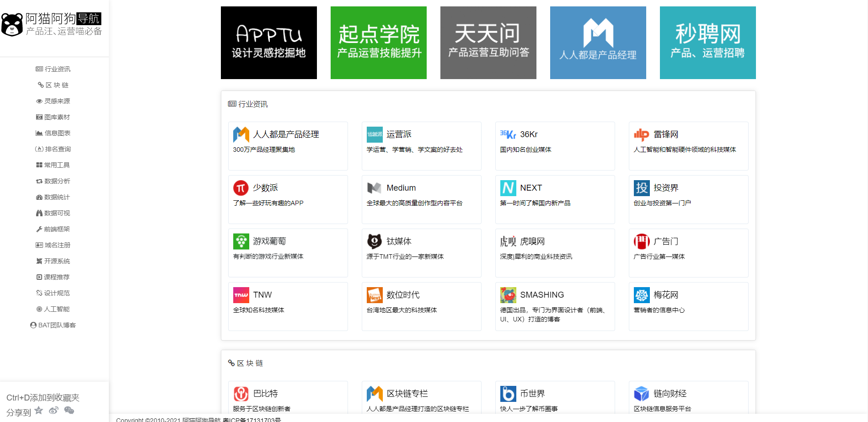The image size is (868, 422).
Task: Click the 钛媒体 black cat logo
Action: [374, 241]
